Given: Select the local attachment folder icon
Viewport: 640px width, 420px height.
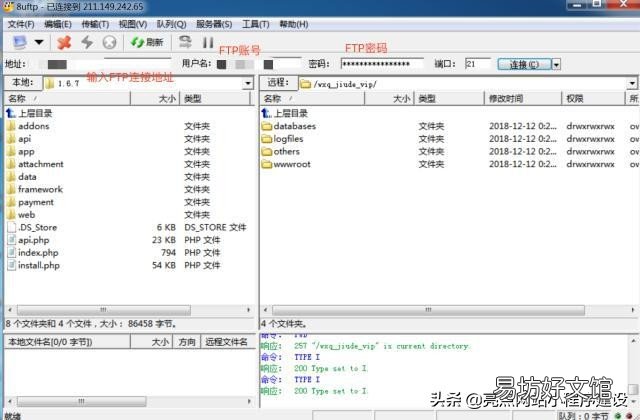Looking at the screenshot, I should 11,164.
